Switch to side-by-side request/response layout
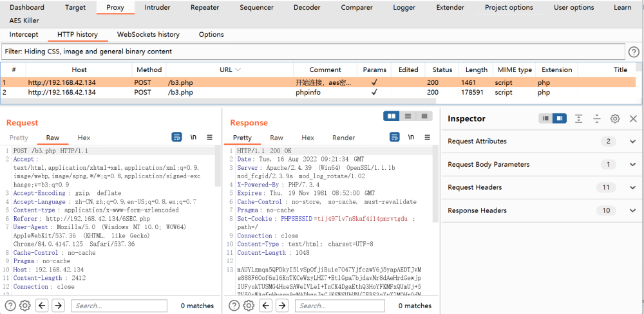Screen dimensions: 644x314 (392, 116)
